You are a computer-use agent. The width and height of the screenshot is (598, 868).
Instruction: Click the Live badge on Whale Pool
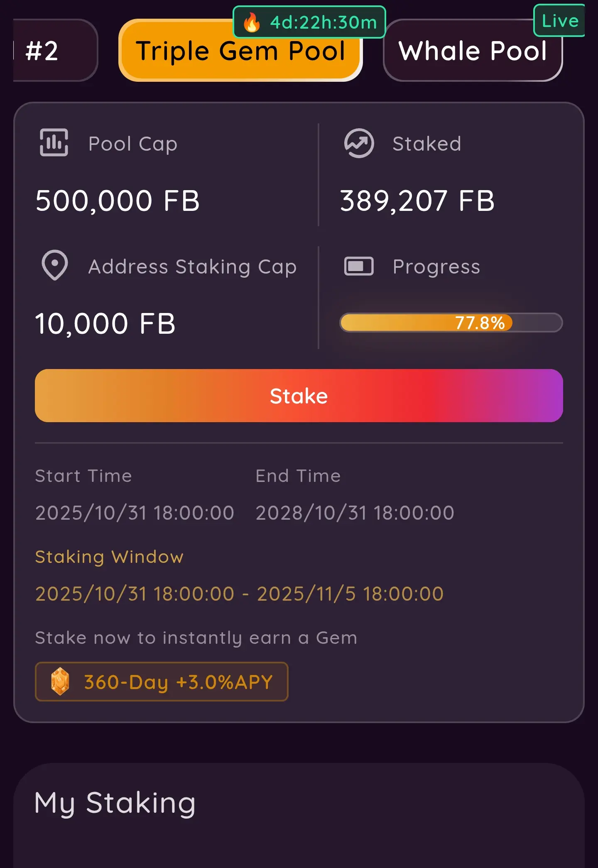(x=559, y=21)
